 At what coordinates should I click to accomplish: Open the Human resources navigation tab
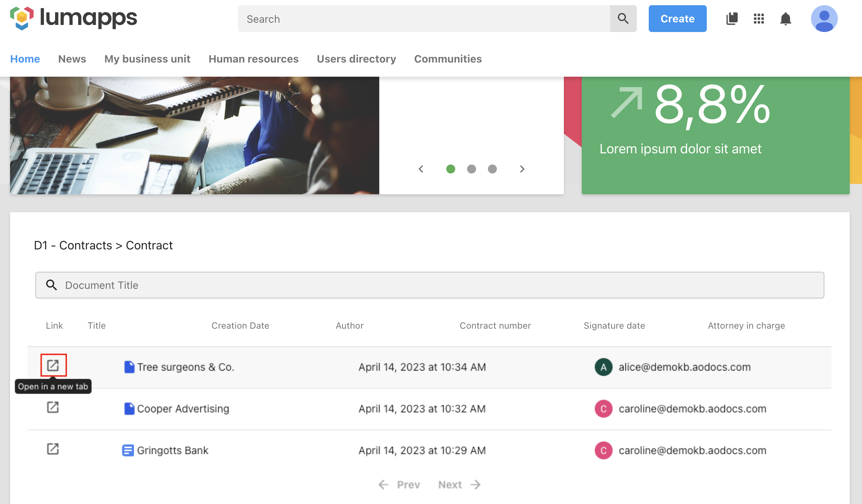(x=253, y=59)
